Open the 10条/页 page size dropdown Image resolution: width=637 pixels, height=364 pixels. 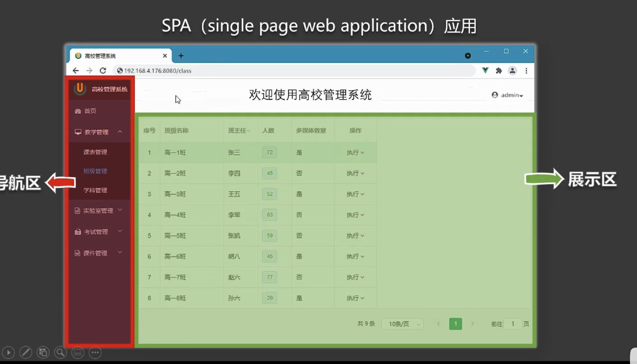[x=402, y=324]
